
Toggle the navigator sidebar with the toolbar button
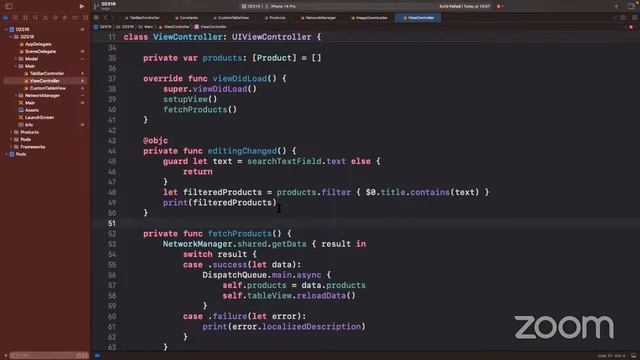9,6
